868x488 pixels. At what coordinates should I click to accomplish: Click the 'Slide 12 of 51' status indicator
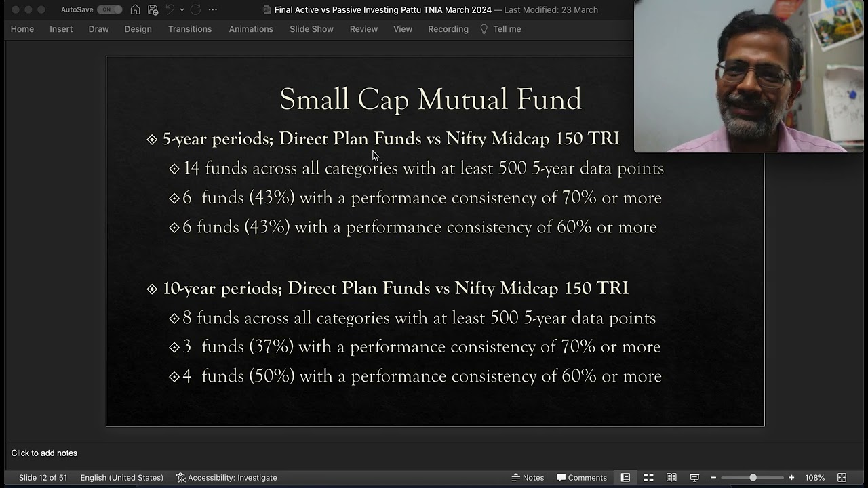coord(43,477)
